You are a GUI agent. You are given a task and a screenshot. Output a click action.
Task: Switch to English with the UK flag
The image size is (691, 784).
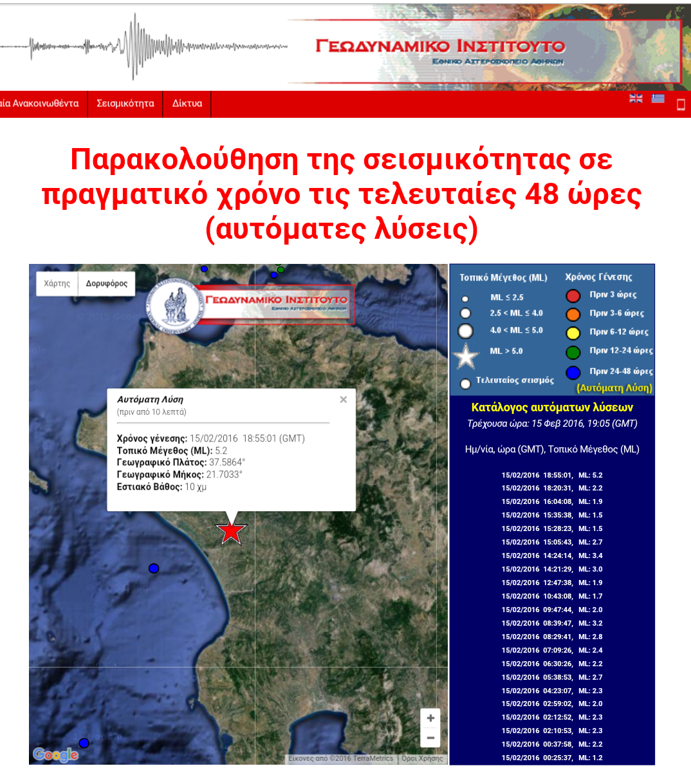click(636, 98)
